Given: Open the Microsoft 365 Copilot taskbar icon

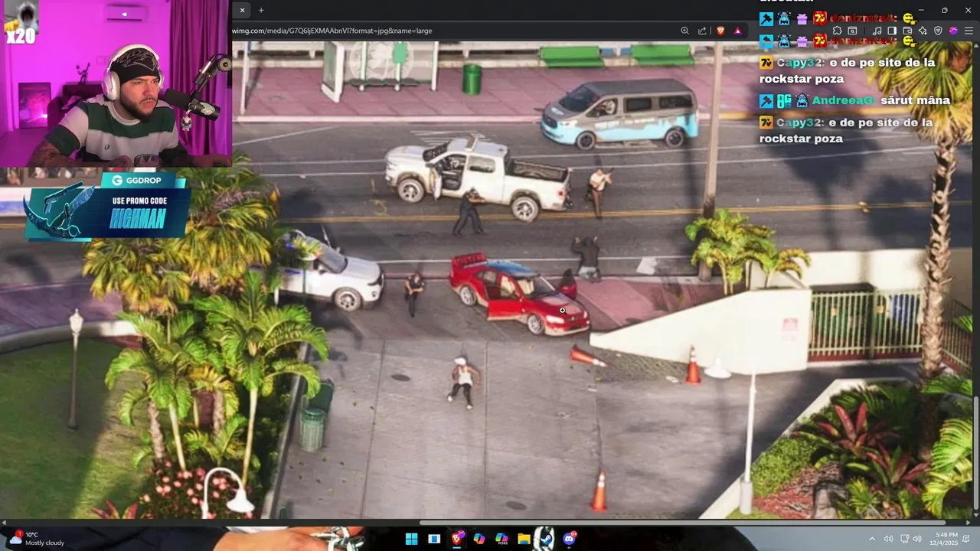Looking at the screenshot, I should coord(501,539).
